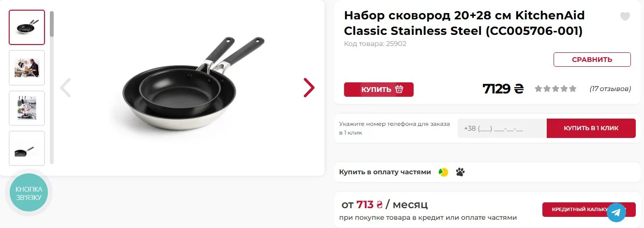Click the basket icon on Купить button
This screenshot has height=228, width=644.
point(399,90)
